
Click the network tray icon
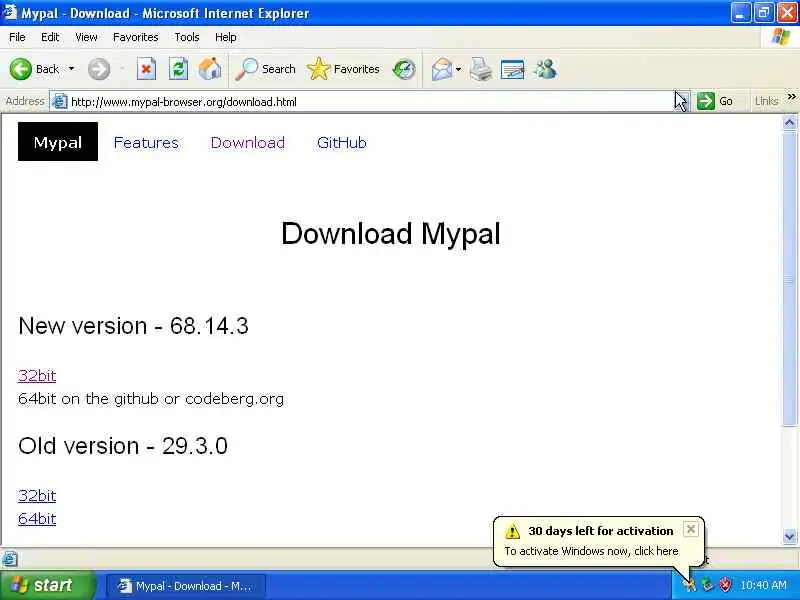(x=707, y=585)
